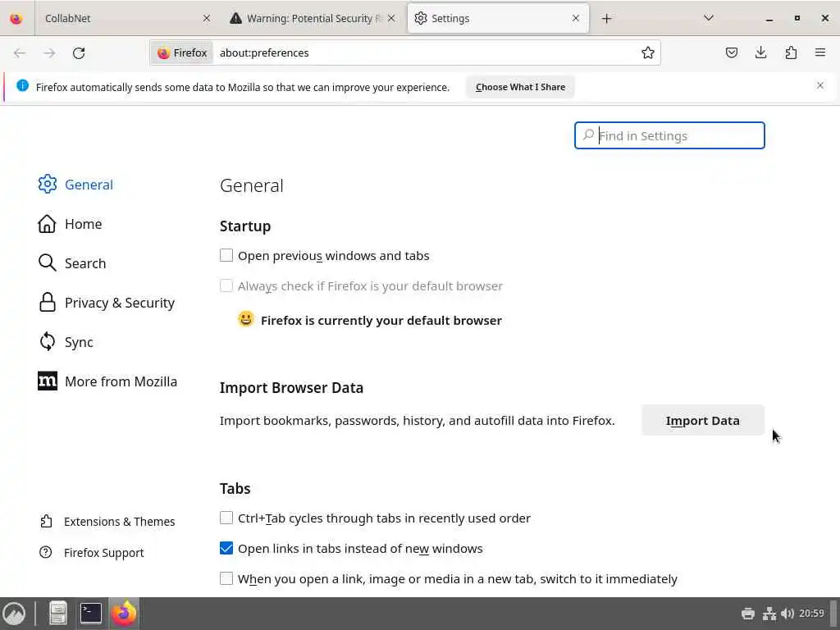Open the Privacy & Security settings category
Image resolution: width=840 pixels, height=630 pixels.
pos(119,303)
